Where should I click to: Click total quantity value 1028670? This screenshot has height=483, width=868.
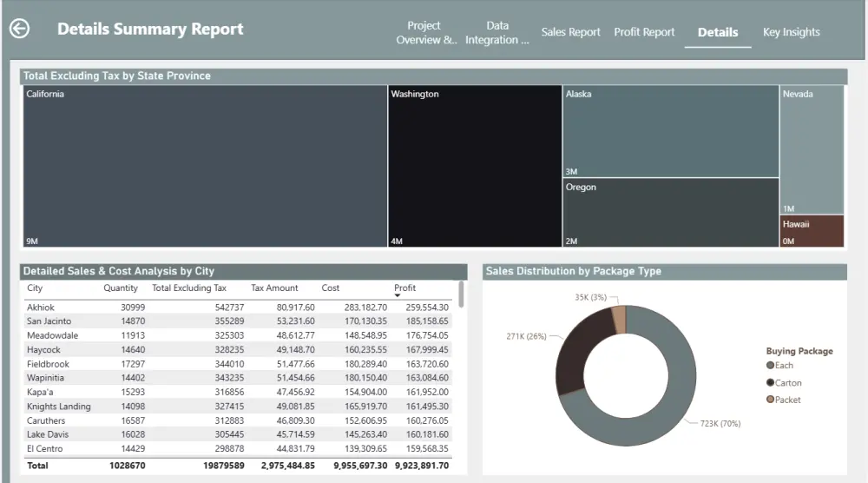point(128,466)
